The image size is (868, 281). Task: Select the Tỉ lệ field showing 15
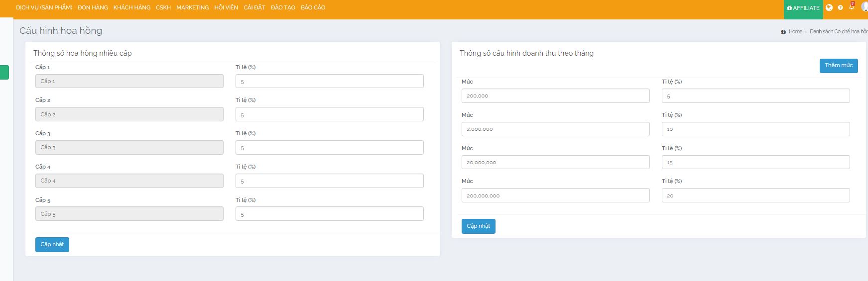pos(755,163)
